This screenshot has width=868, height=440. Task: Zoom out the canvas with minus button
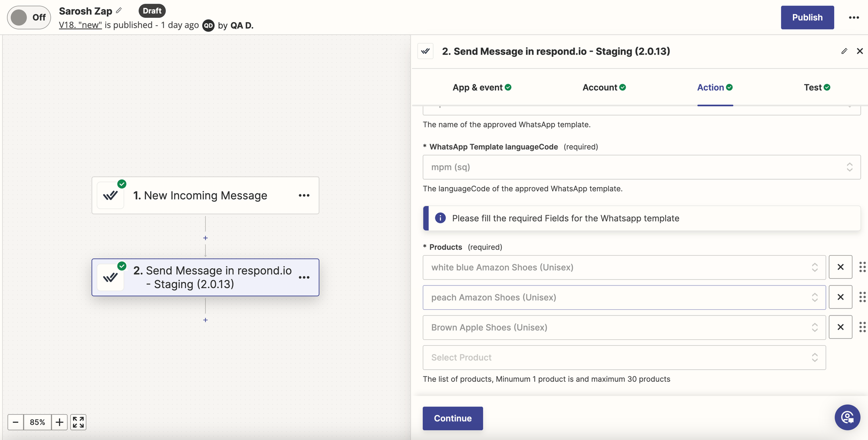(x=16, y=422)
